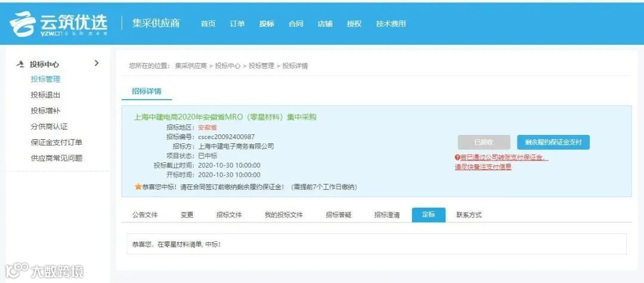The height and width of the screenshot is (283, 644).
Task: Open 授权 in top navigation
Action: [x=354, y=24]
